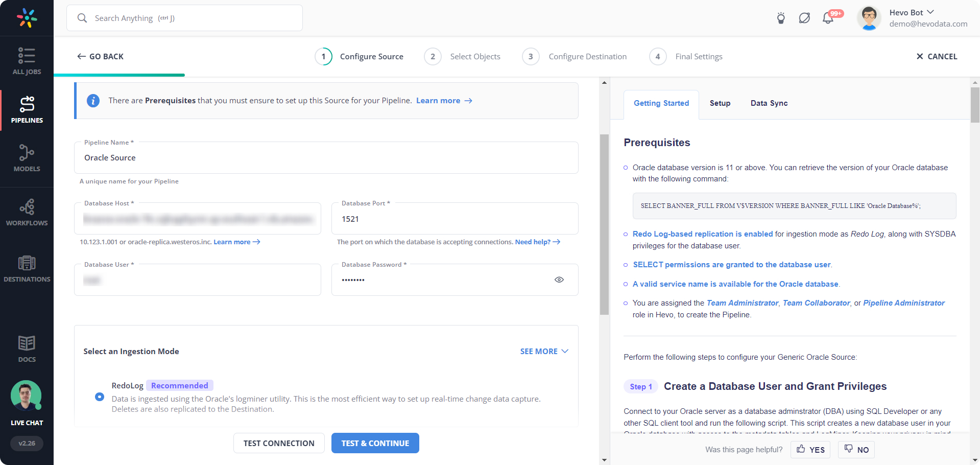This screenshot has height=465, width=980.
Task: Open Redo Log-based replication is enabled link
Action: tap(703, 234)
